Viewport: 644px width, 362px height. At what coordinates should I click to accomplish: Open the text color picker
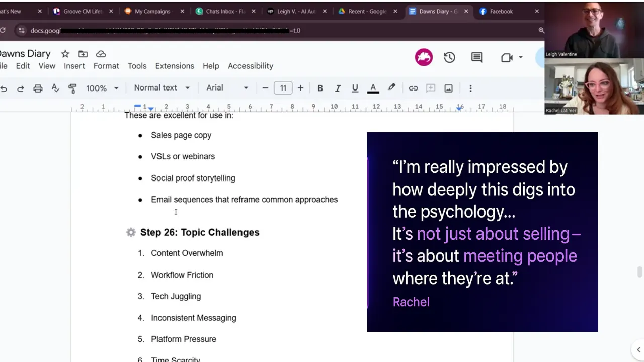(x=373, y=88)
